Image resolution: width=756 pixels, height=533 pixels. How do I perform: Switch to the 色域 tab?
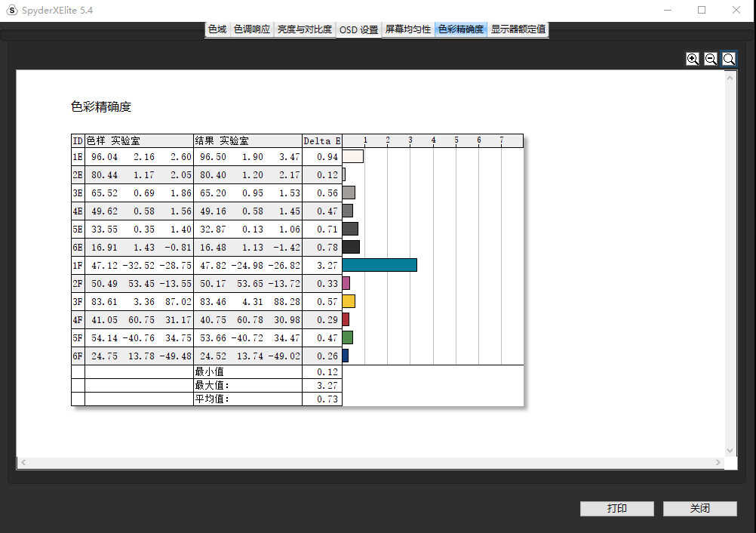217,29
